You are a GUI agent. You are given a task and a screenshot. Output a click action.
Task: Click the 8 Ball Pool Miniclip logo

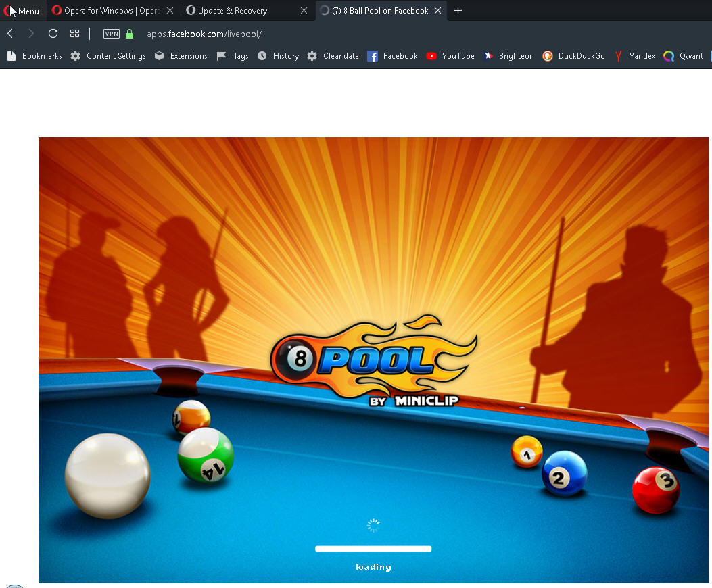(374, 361)
